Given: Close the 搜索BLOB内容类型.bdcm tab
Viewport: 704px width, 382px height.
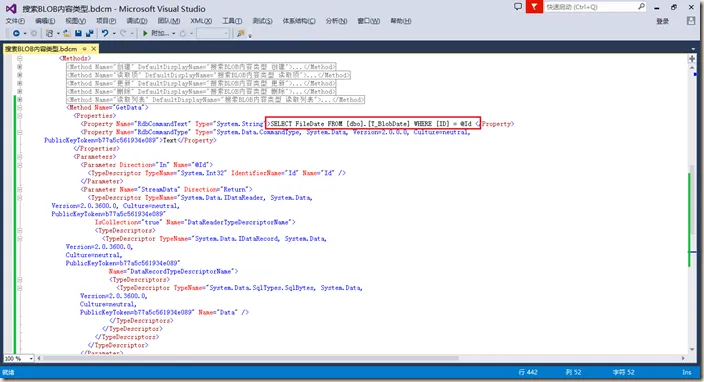Looking at the screenshot, I should (x=93, y=48).
